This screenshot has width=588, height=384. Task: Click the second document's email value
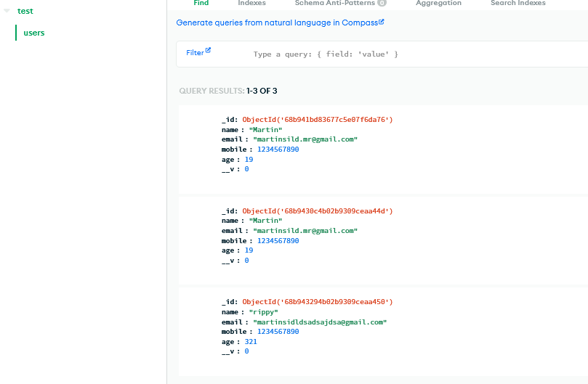(x=305, y=231)
